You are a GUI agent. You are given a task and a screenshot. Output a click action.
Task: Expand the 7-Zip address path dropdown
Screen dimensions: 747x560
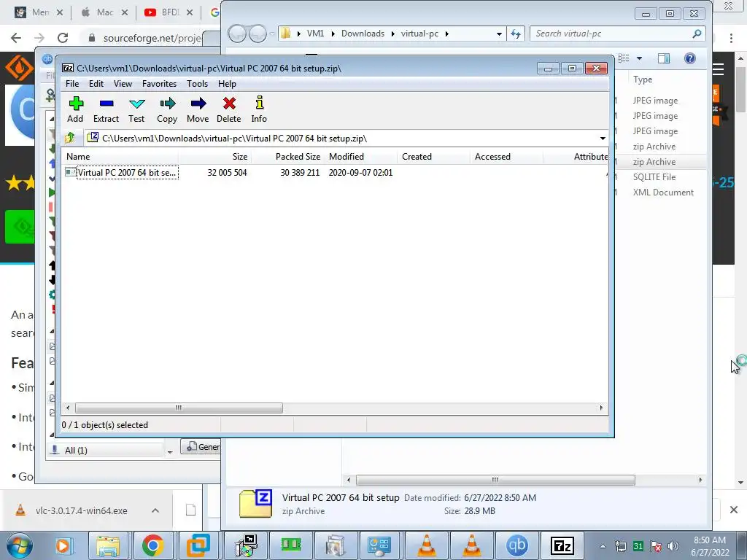click(603, 139)
